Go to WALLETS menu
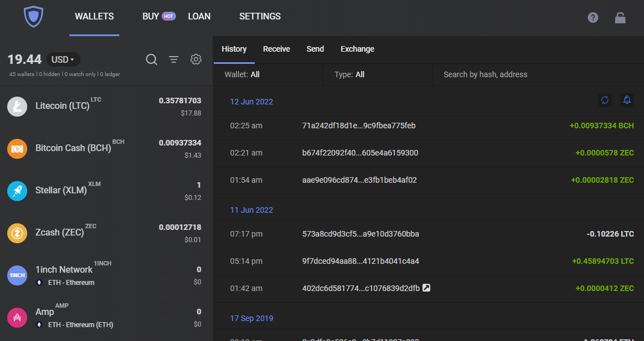The width and height of the screenshot is (644, 341). pos(94,17)
